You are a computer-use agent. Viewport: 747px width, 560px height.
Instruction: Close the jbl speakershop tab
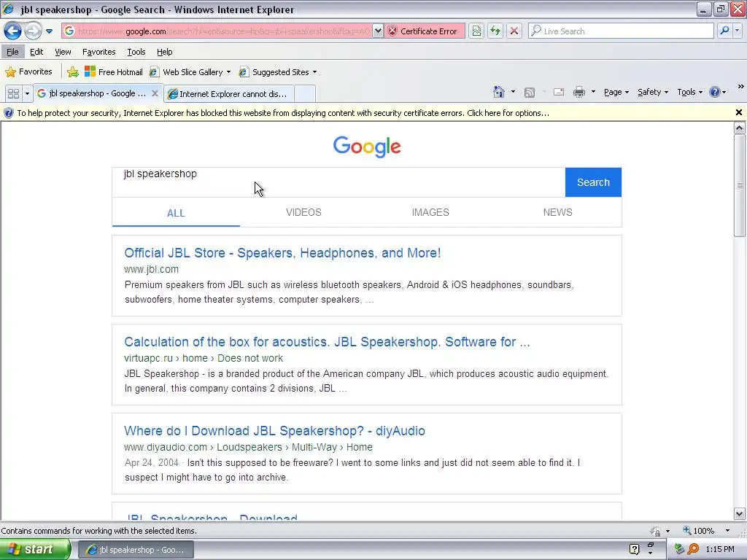tap(155, 93)
